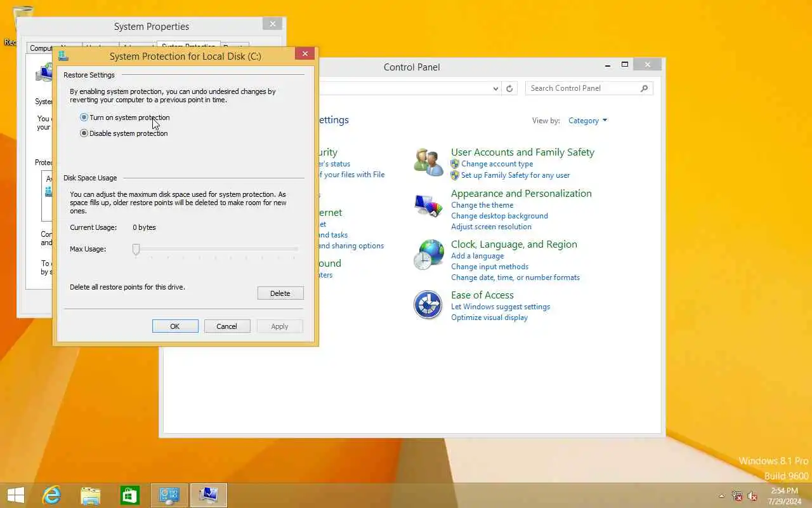Viewport: 812px width, 508px height.
Task: Click the Ease of Access icon
Action: 428,305
